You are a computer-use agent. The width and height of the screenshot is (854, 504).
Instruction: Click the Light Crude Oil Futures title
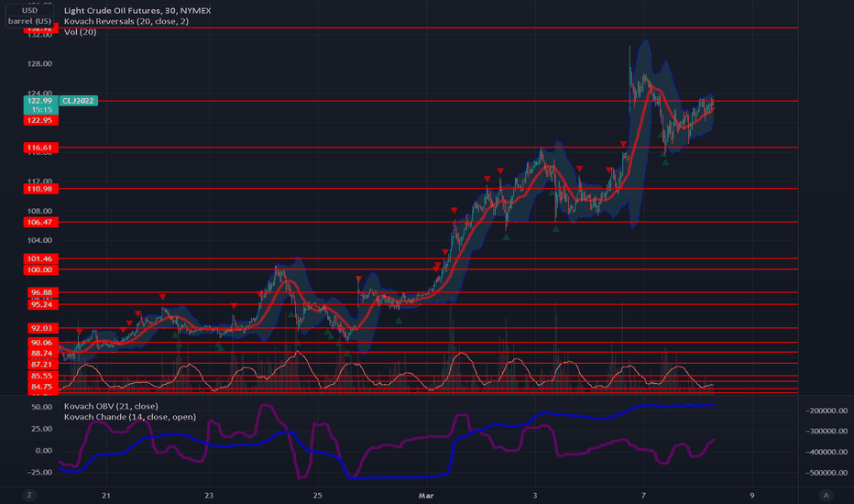click(x=137, y=10)
